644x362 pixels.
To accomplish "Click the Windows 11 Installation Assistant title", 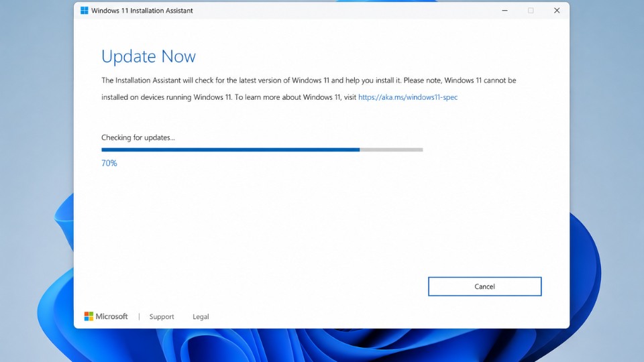I will tap(142, 11).
